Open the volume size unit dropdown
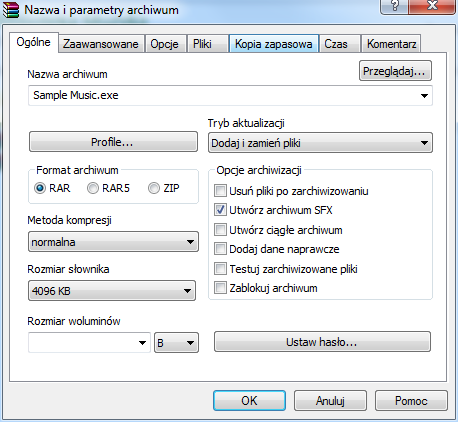The image size is (458, 422). pyautogui.click(x=176, y=342)
